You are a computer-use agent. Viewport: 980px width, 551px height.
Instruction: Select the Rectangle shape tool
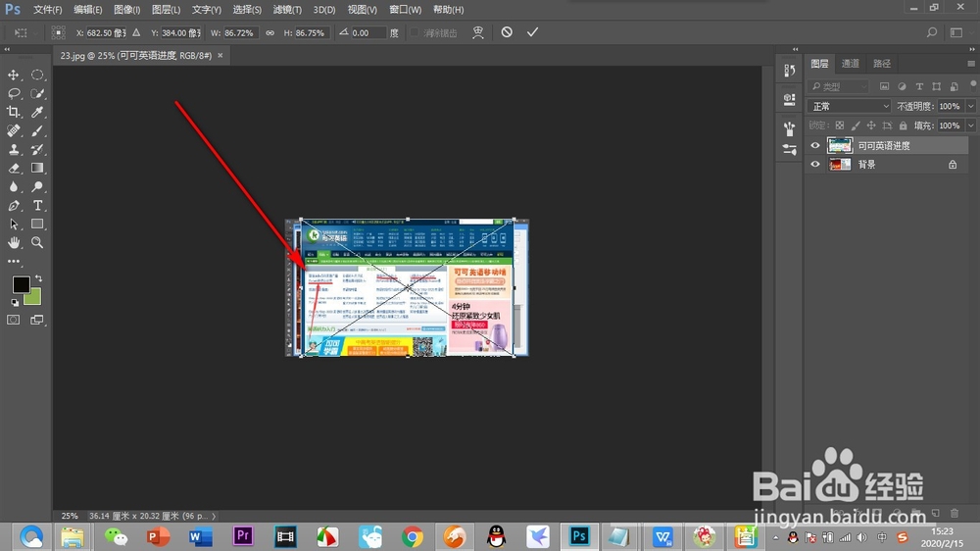(37, 224)
